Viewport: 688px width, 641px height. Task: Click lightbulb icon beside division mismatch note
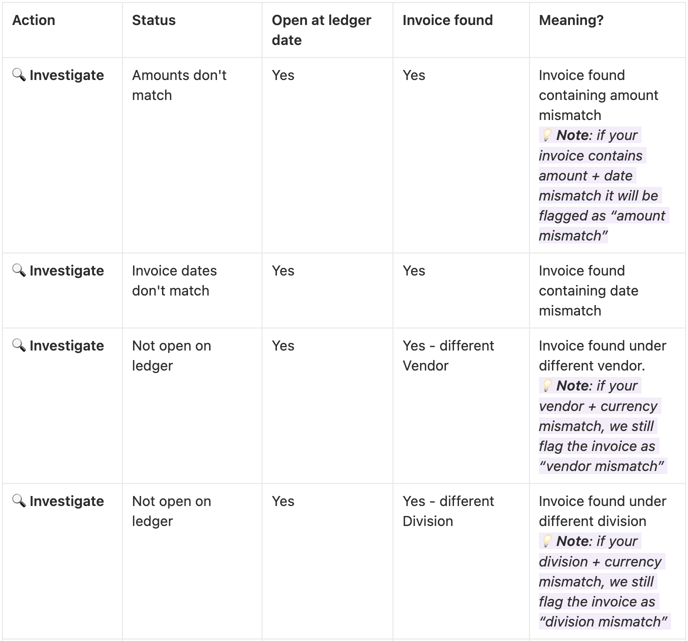point(547,541)
